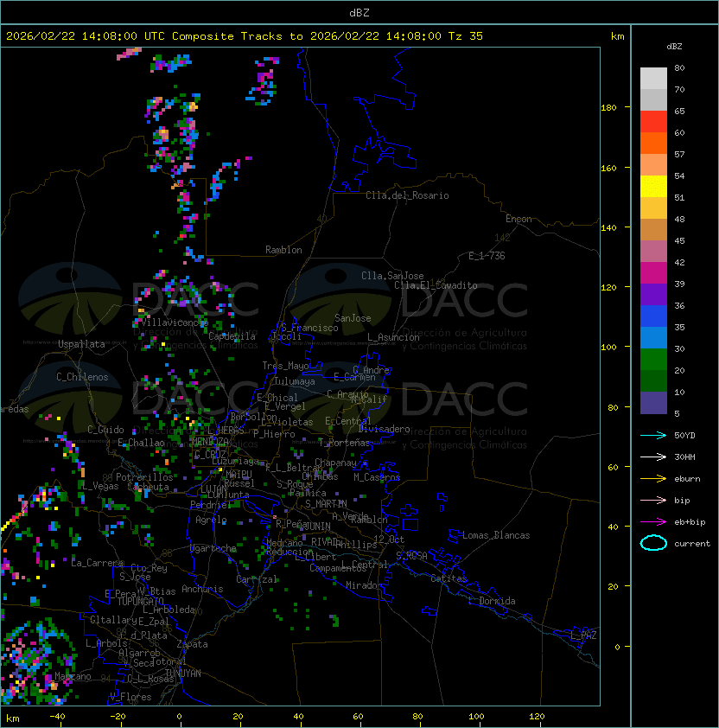Click the 'Uspallata' map label
This screenshot has width=719, height=728.
tap(81, 344)
